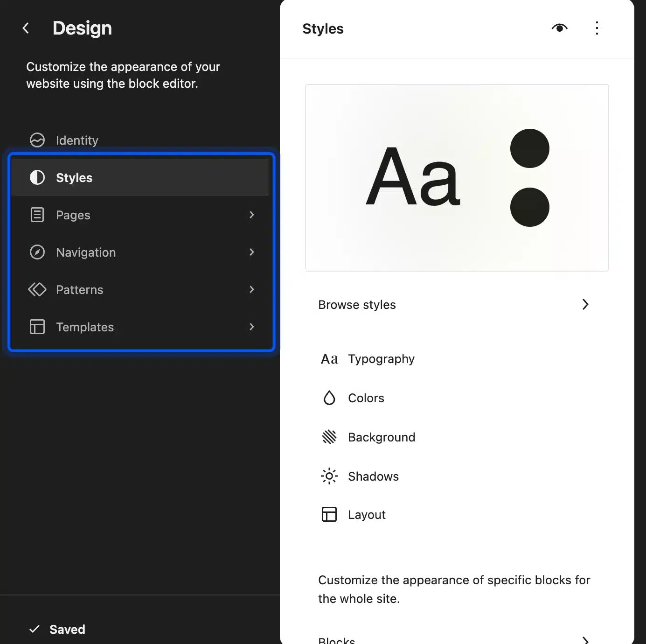The height and width of the screenshot is (644, 646).
Task: Click the Design sidebar title
Action: (82, 28)
